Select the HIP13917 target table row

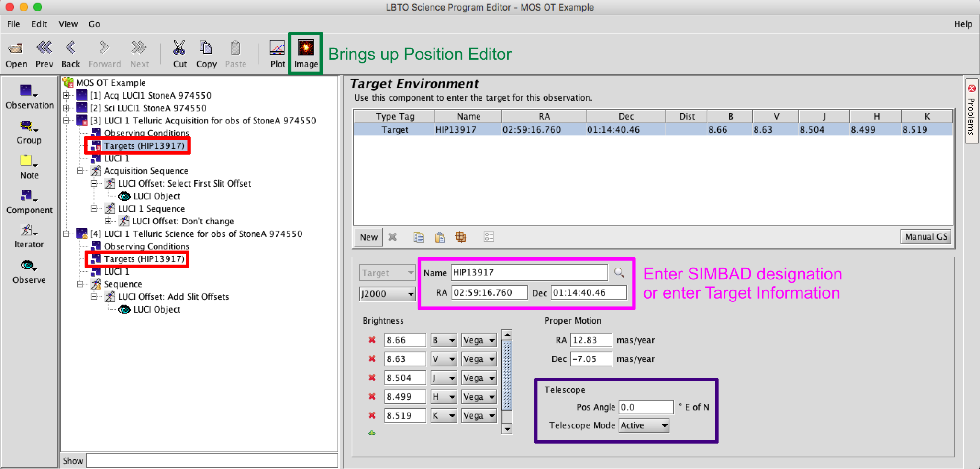click(x=653, y=130)
